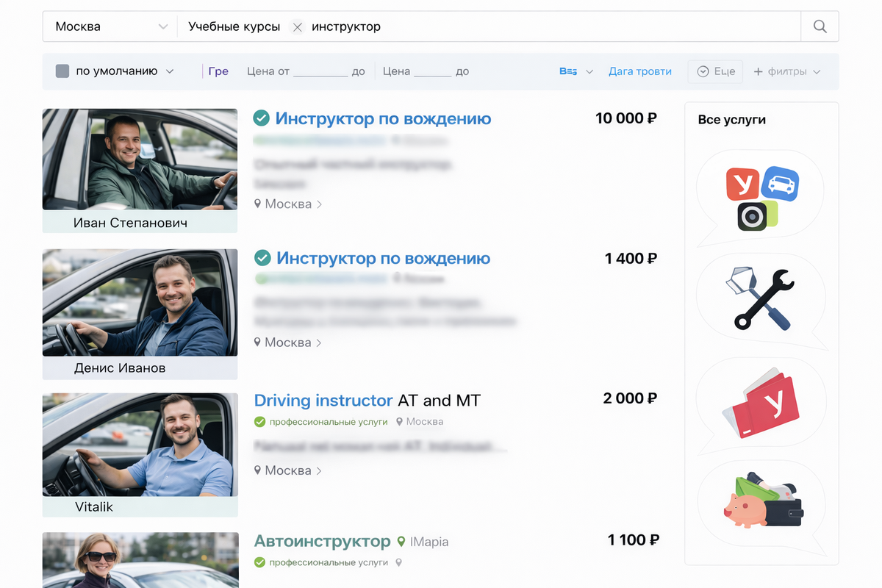Click the map pin in Денис Иванов listing
This screenshot has width=882, height=588.
(258, 343)
